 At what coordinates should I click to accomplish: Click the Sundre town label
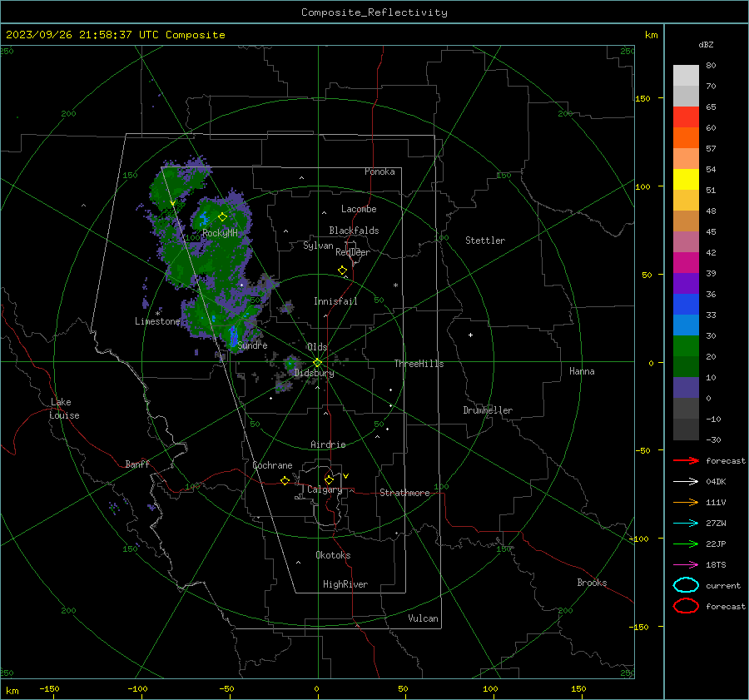click(252, 345)
